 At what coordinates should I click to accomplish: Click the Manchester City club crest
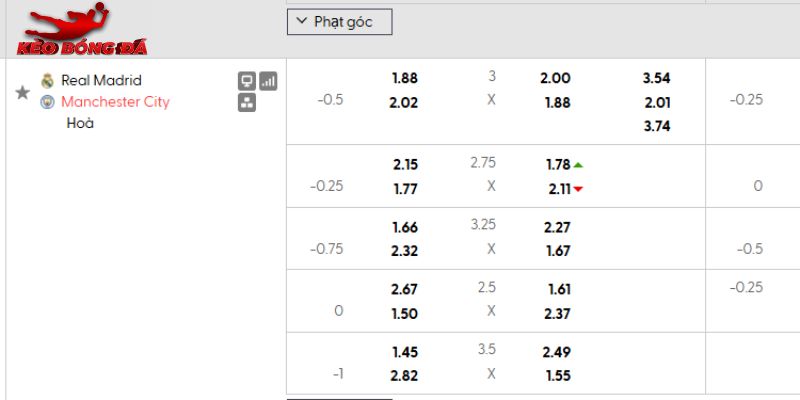tap(47, 102)
